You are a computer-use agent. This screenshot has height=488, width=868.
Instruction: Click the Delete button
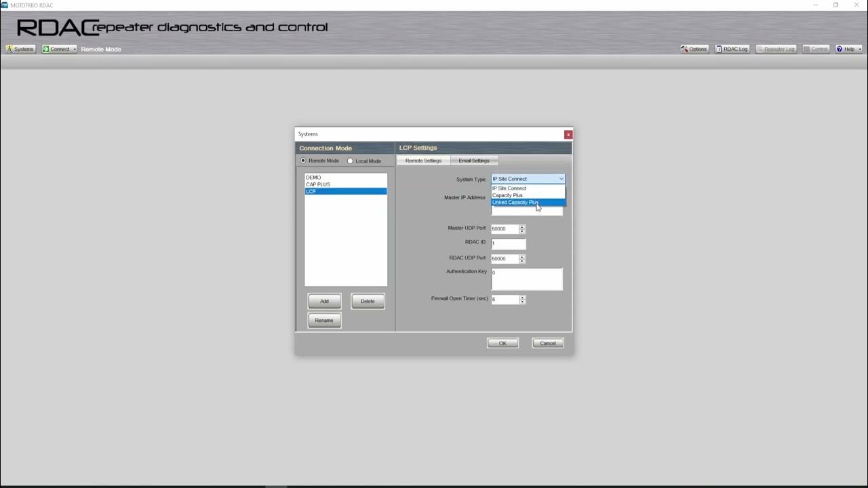368,301
